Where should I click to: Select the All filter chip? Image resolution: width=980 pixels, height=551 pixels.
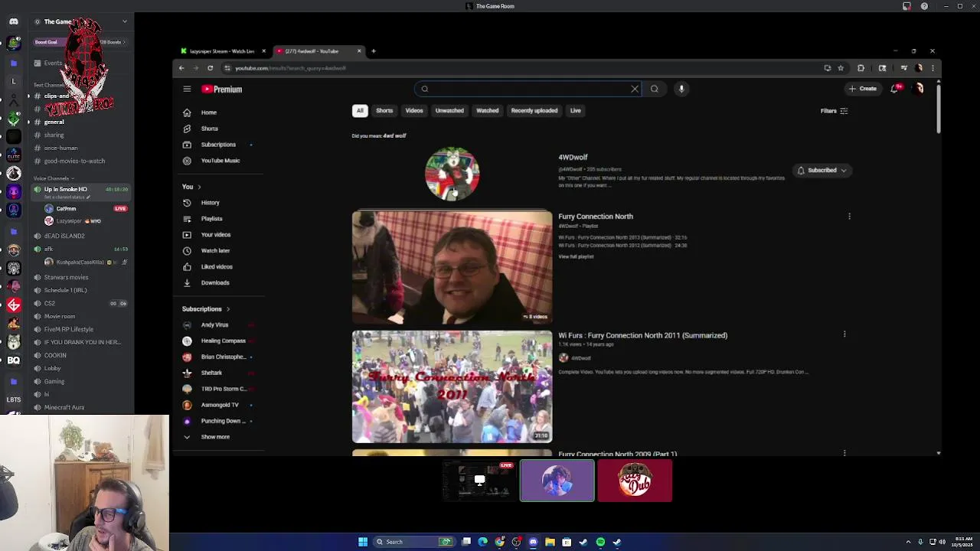click(360, 111)
